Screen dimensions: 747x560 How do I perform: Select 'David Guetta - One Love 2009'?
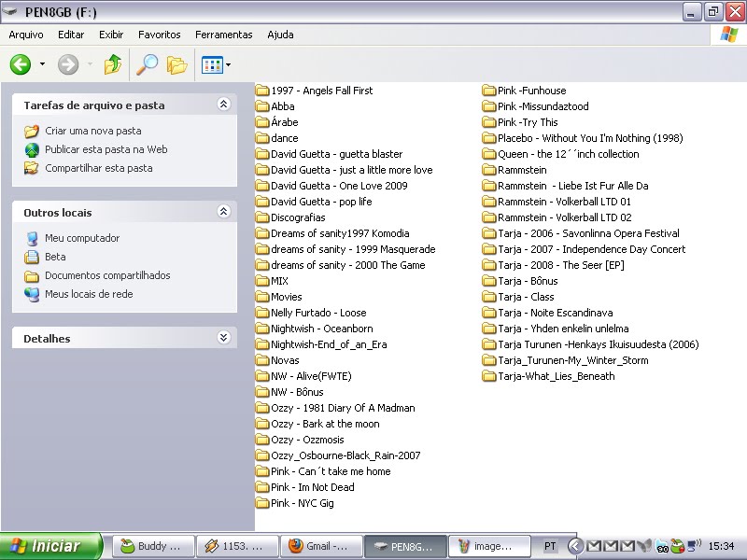(x=339, y=186)
